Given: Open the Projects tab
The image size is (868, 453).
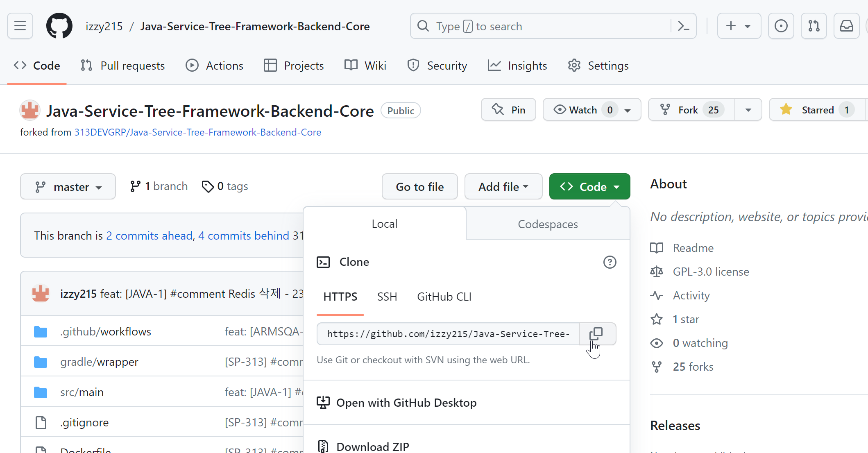Looking at the screenshot, I should click(294, 66).
